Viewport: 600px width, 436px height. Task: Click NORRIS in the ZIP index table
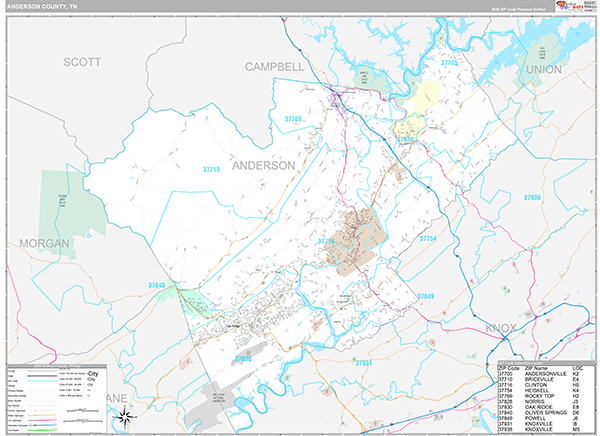pyautogui.click(x=534, y=402)
